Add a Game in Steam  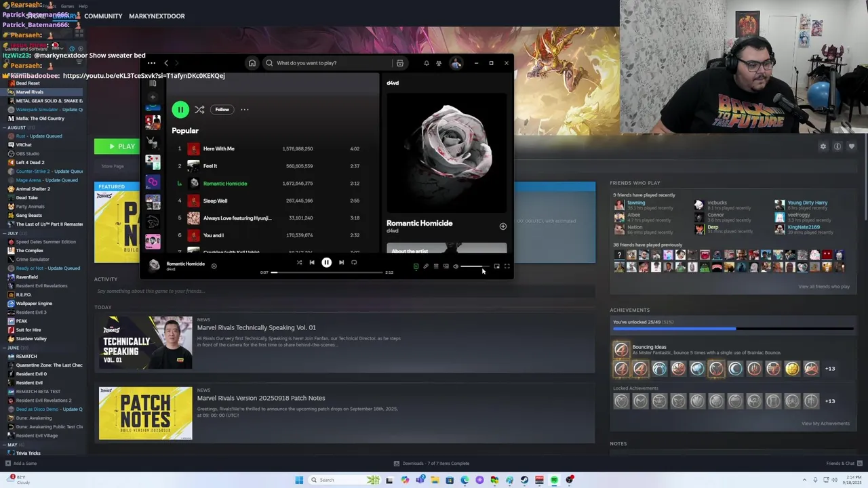[20, 464]
